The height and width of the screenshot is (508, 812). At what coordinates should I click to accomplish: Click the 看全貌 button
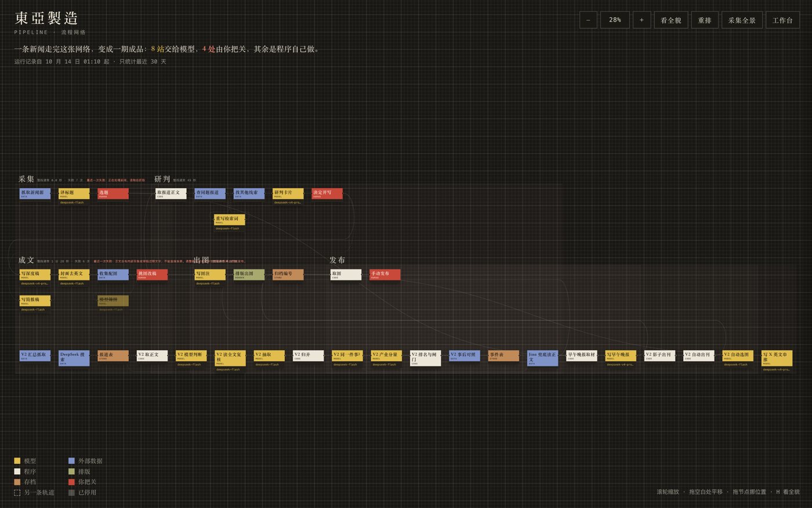[671, 20]
